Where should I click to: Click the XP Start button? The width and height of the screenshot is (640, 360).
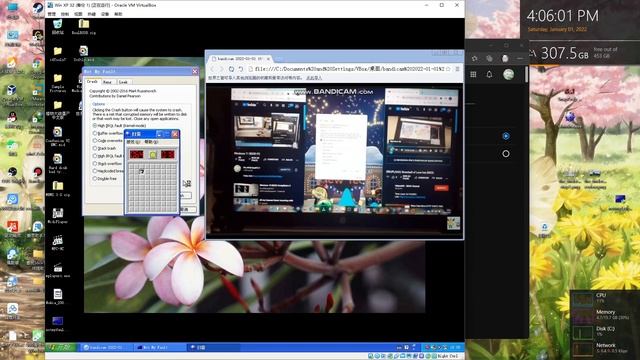(x=61, y=347)
